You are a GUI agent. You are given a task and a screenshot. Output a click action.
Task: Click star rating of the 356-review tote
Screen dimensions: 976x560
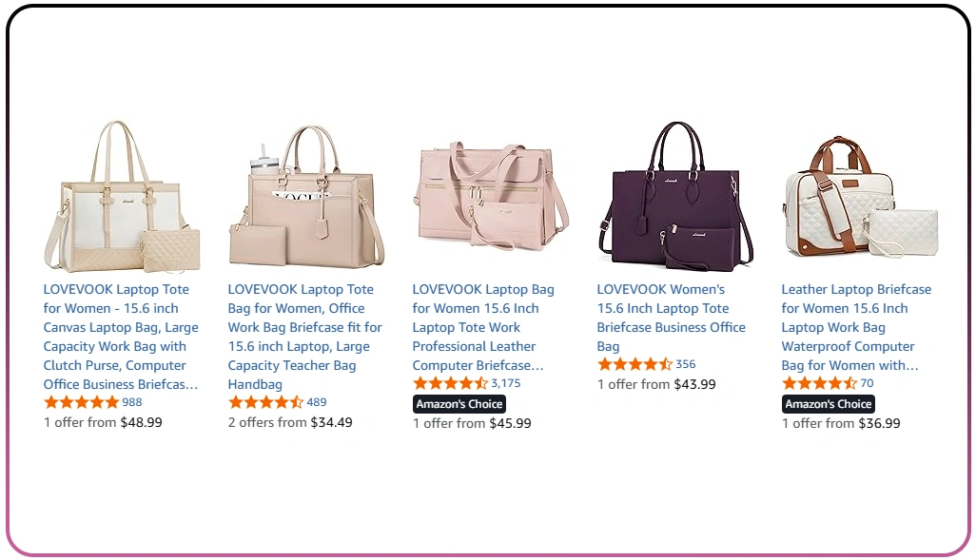click(x=634, y=364)
